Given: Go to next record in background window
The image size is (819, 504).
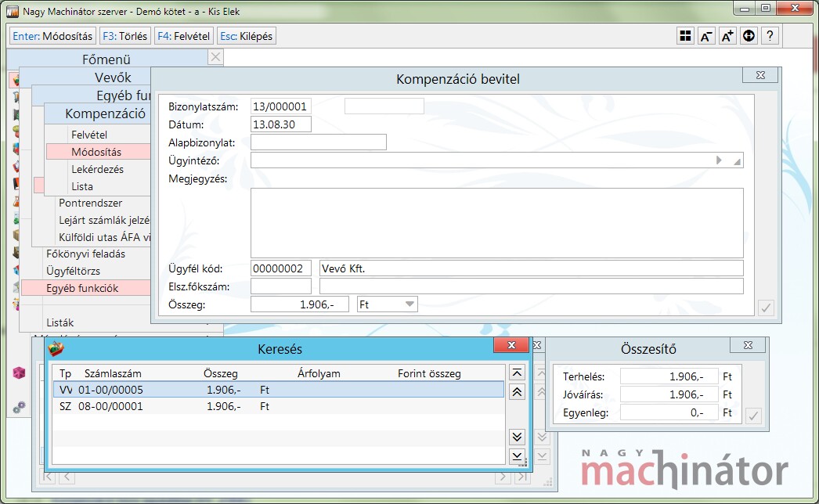Looking at the screenshot, I should [503, 477].
